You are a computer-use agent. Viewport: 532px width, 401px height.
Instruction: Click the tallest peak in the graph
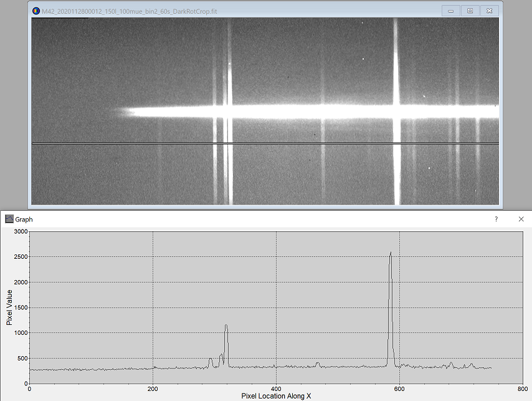391,253
